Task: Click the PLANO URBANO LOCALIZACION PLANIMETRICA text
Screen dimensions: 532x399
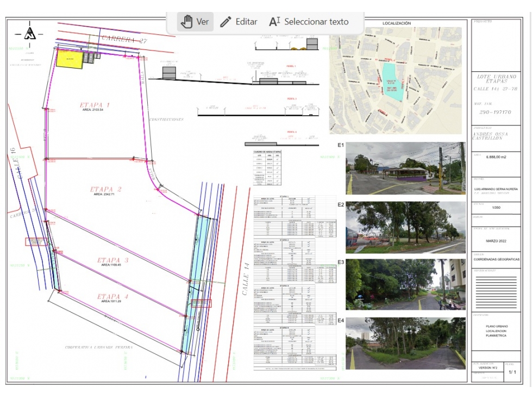Action: 496,331
